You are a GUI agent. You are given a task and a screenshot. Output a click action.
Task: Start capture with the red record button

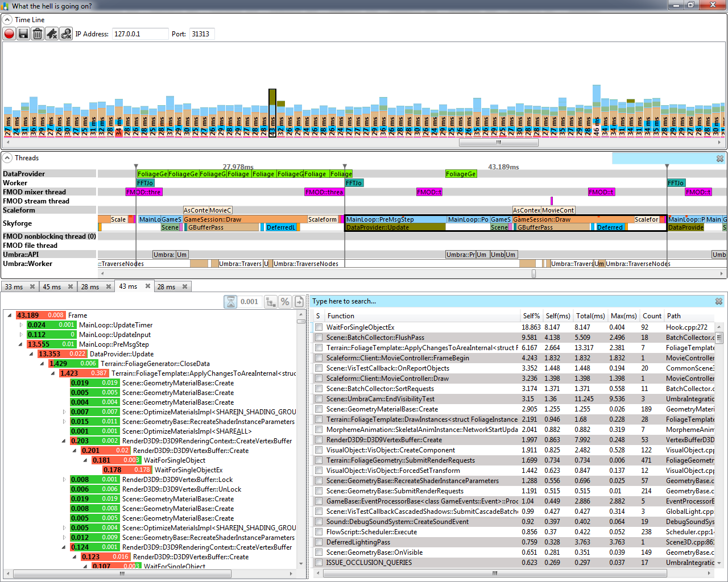9,34
